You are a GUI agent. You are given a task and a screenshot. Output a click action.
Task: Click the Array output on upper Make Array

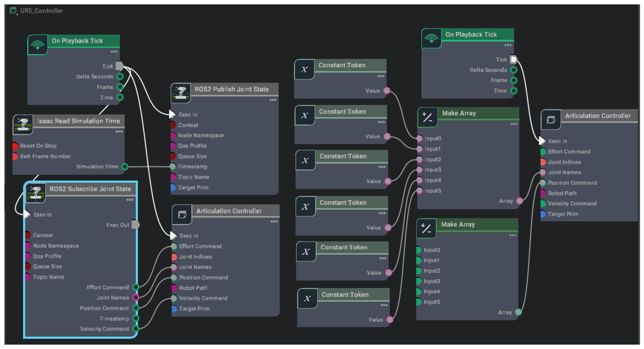tap(520, 201)
